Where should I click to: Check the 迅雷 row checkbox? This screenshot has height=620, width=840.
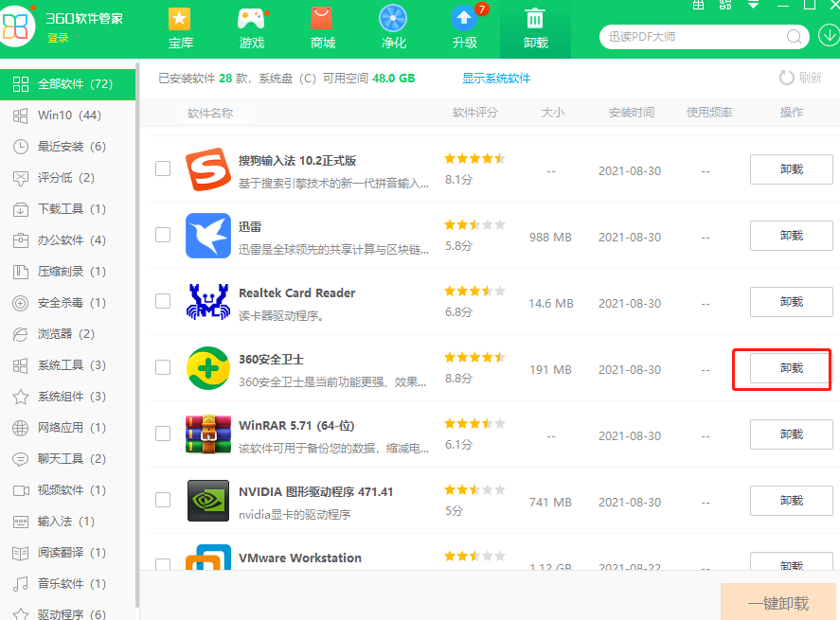163,235
